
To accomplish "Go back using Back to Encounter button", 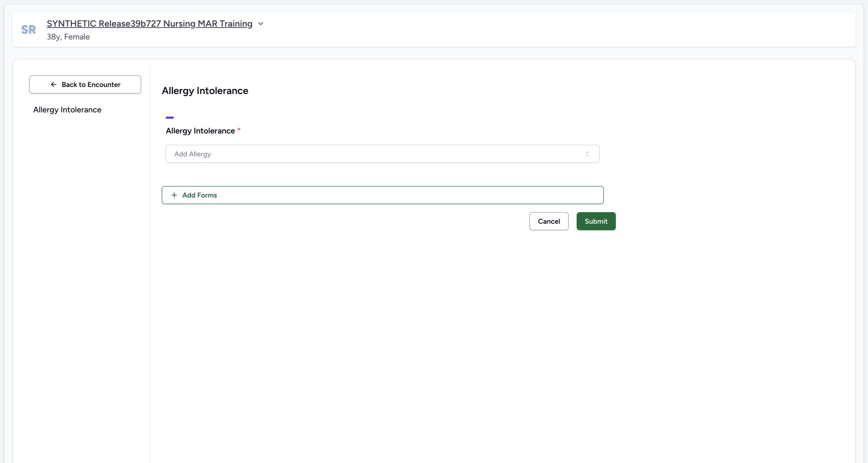I will 85,84.
